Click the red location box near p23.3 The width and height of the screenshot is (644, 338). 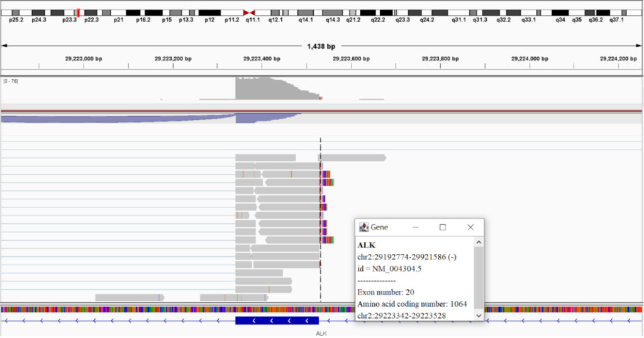77,13
